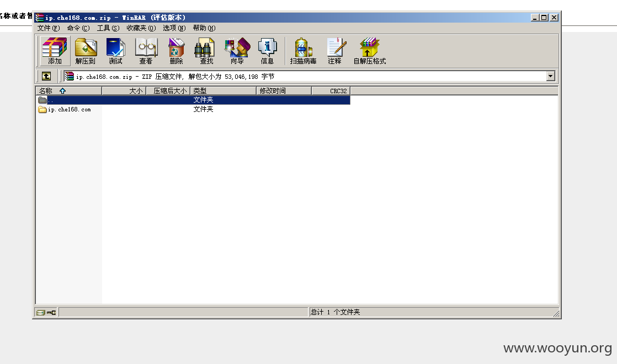The image size is (617, 364).
Task: Close the WinRAR window
Action: (x=554, y=18)
